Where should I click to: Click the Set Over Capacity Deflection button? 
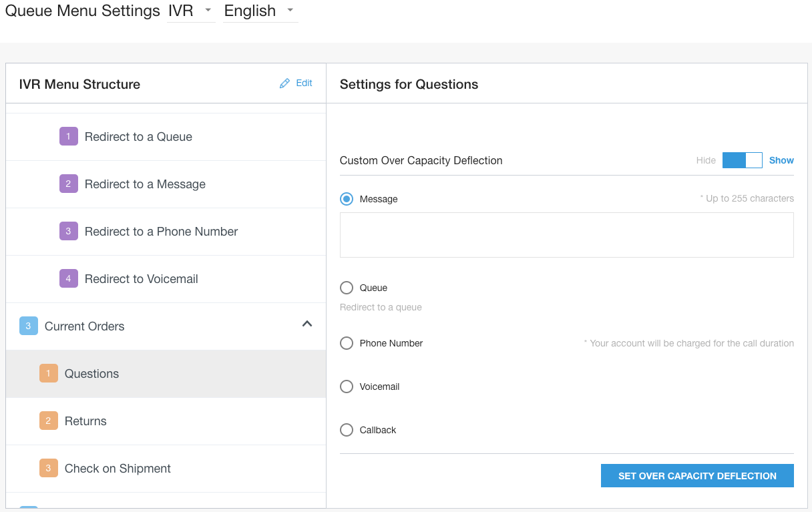(x=697, y=475)
